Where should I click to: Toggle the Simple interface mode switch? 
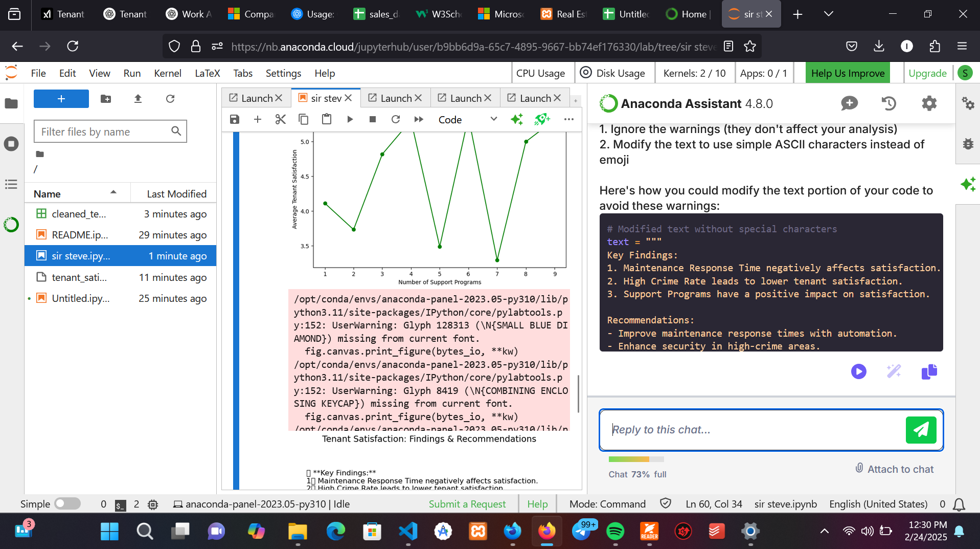(x=67, y=504)
